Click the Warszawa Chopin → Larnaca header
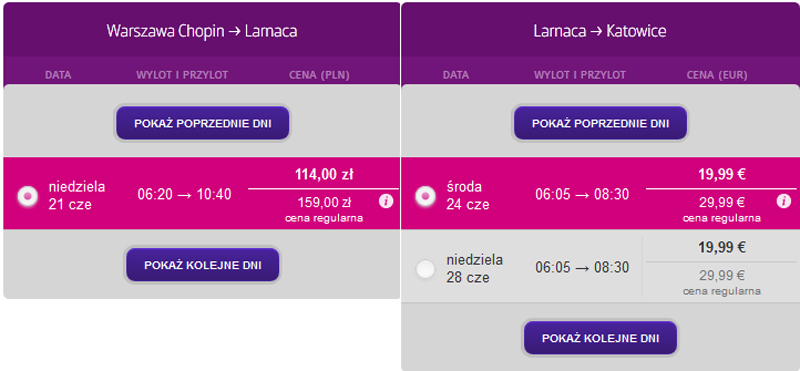Viewport: 800px width, 371px height. (202, 31)
